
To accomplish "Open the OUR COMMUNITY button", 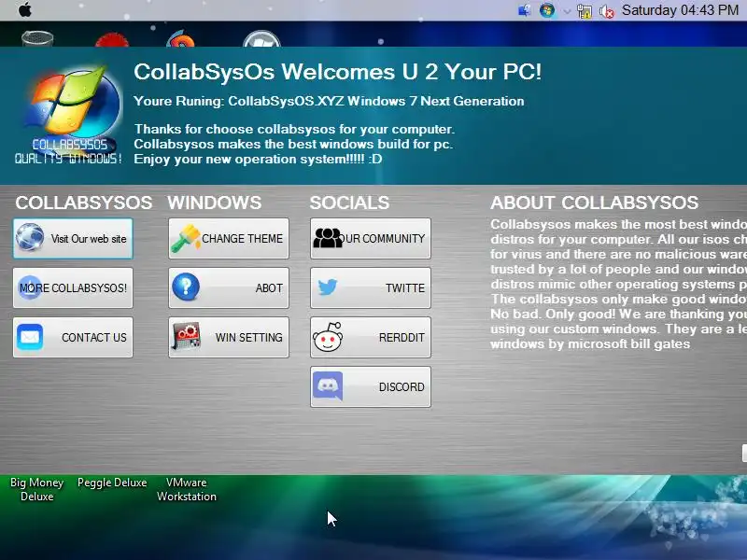I will 371,239.
